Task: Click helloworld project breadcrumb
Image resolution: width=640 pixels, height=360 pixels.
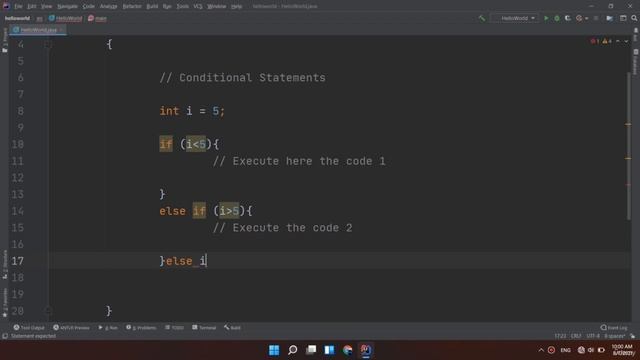Action: point(17,18)
